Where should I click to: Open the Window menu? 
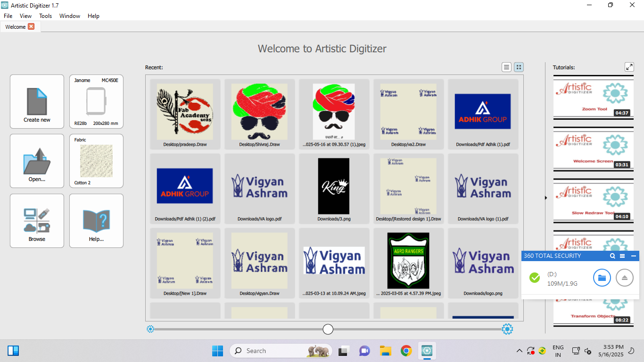pyautogui.click(x=70, y=16)
